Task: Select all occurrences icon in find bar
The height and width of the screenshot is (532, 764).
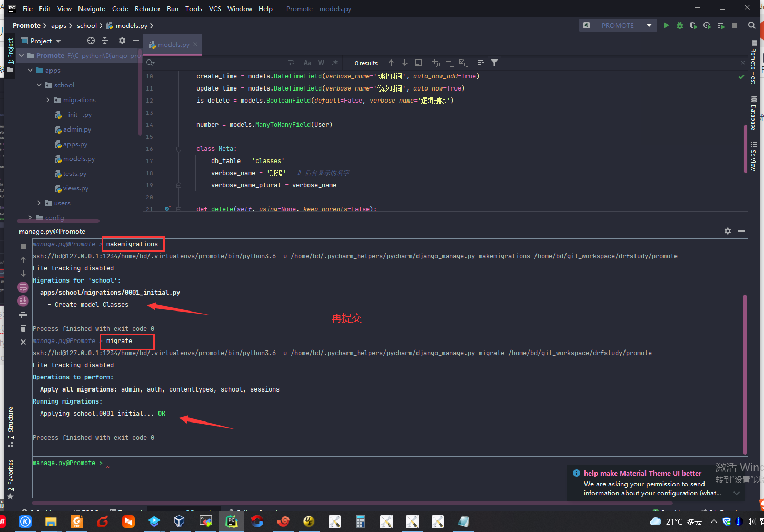Action: pyautogui.click(x=463, y=63)
